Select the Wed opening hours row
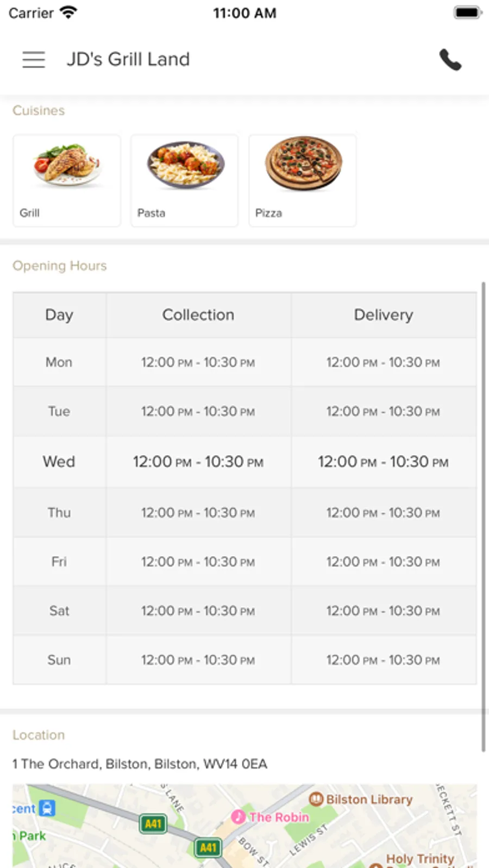 click(244, 462)
